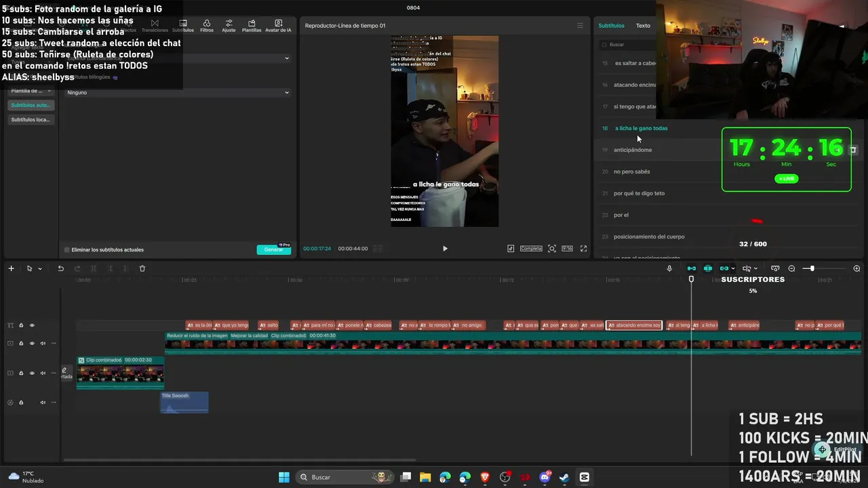The image size is (868, 488).
Task: Enter fullscreen preview mode
Action: tap(583, 249)
